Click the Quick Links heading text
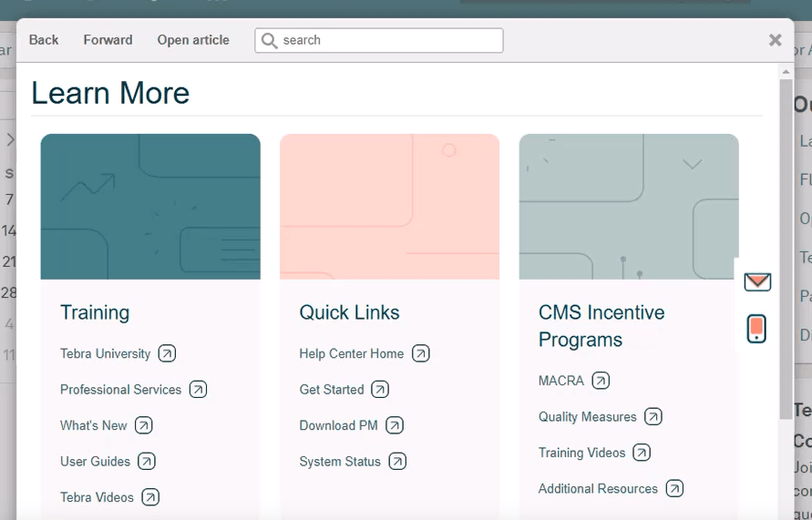Viewport: 812px width, 520px height. click(x=349, y=312)
